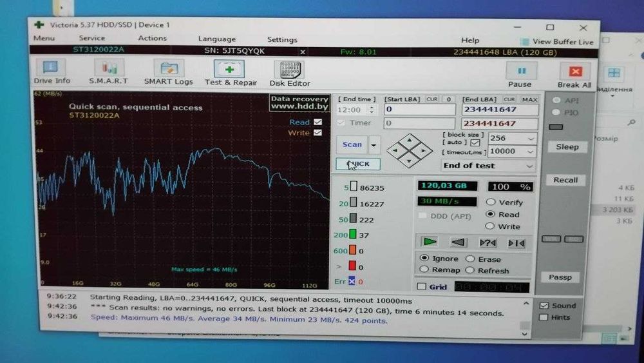The height and width of the screenshot is (363, 644).
Task: Open the Drive Info tab icon
Action: [x=50, y=66]
